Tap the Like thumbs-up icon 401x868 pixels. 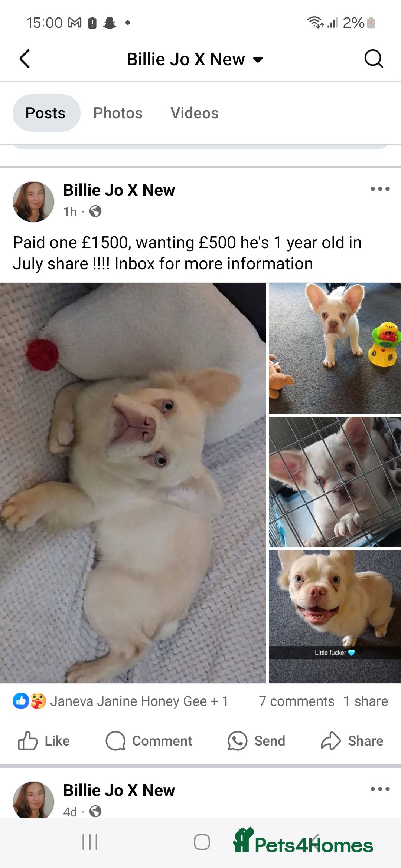click(28, 741)
